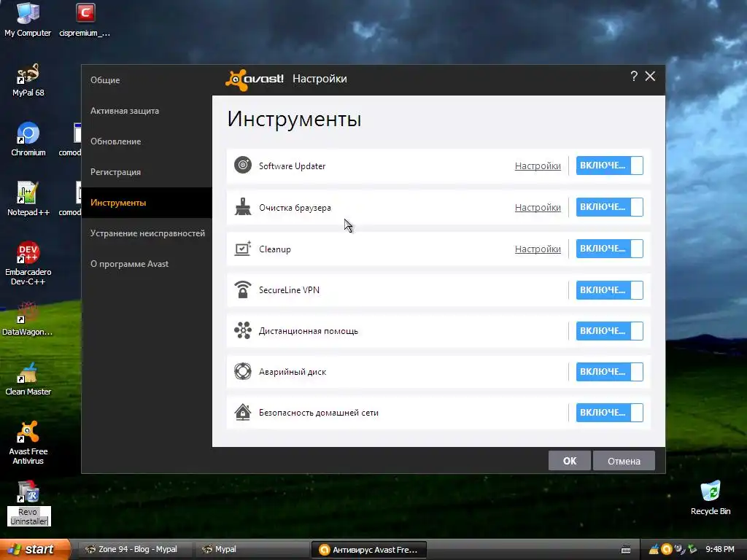Image resolution: width=747 pixels, height=560 pixels.
Task: Open Настройки link for Cleanup
Action: point(538,249)
